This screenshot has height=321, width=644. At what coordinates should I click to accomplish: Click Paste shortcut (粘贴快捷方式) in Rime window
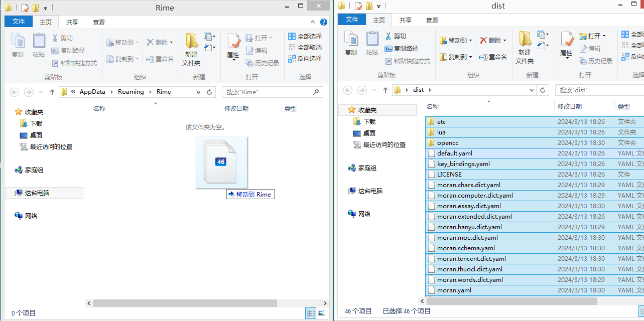click(74, 63)
